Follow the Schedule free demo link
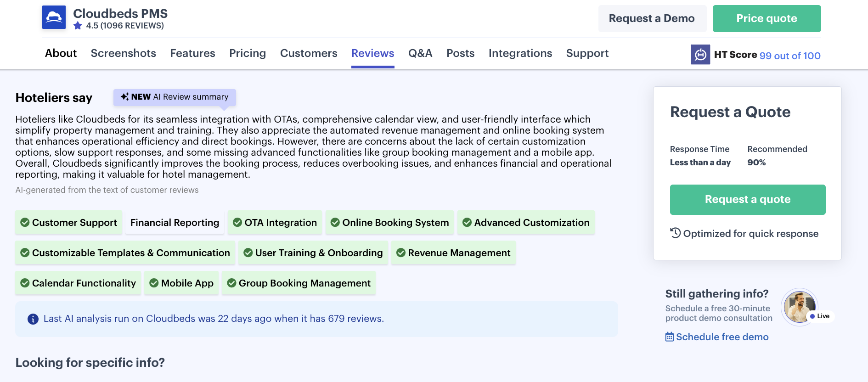 (722, 337)
